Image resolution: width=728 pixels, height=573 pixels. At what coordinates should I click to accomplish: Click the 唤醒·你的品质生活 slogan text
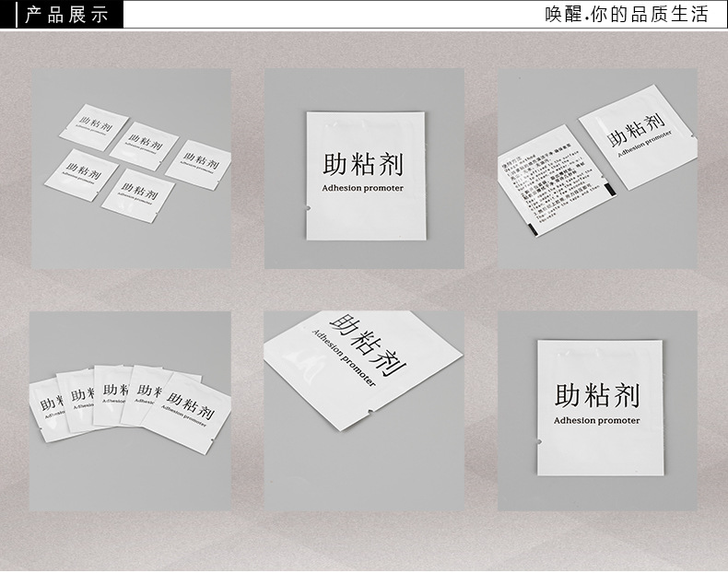tap(627, 15)
